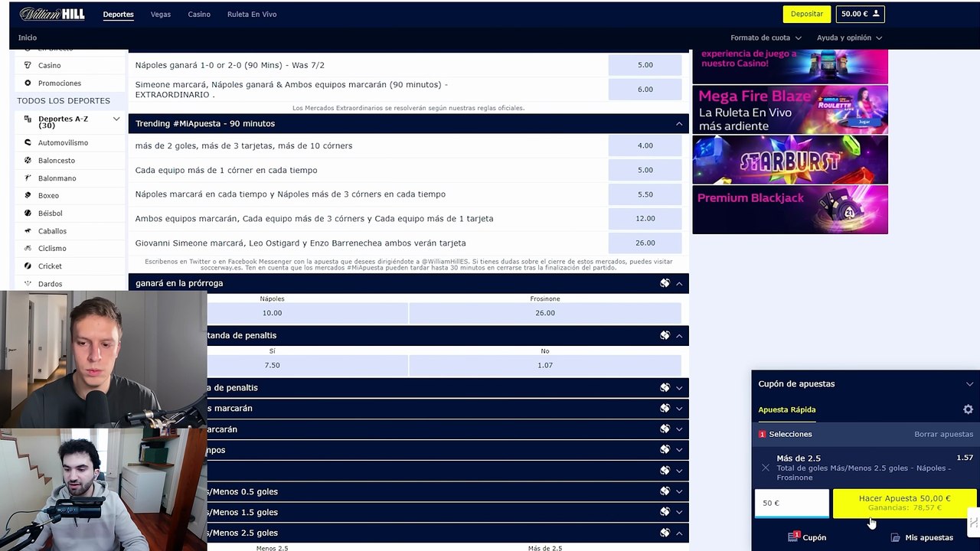Click Borrar apuestas link
This screenshot has width=980, height=551.
943,434
